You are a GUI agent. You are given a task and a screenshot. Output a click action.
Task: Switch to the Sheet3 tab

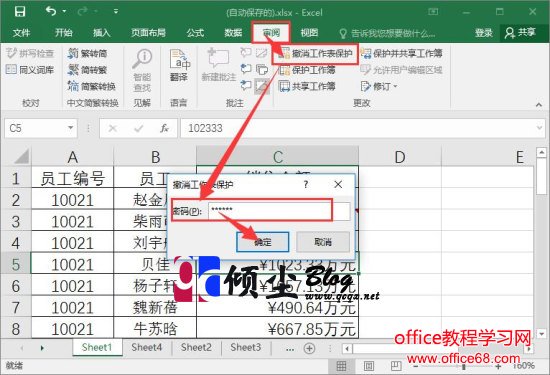pos(246,348)
